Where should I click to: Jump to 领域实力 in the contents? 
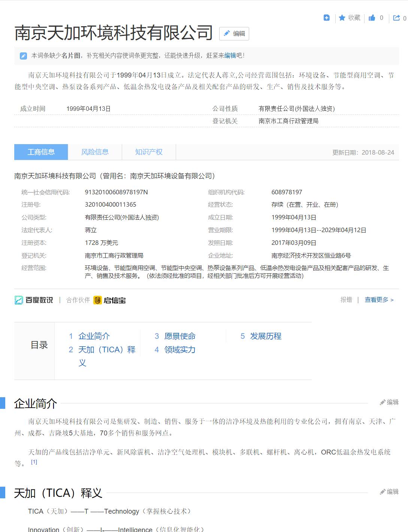coord(180,350)
